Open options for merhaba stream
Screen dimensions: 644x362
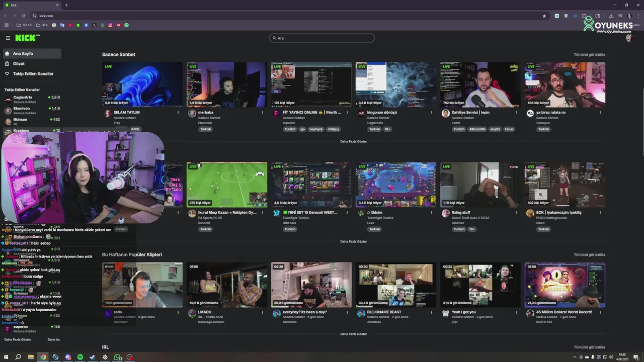[x=263, y=113]
